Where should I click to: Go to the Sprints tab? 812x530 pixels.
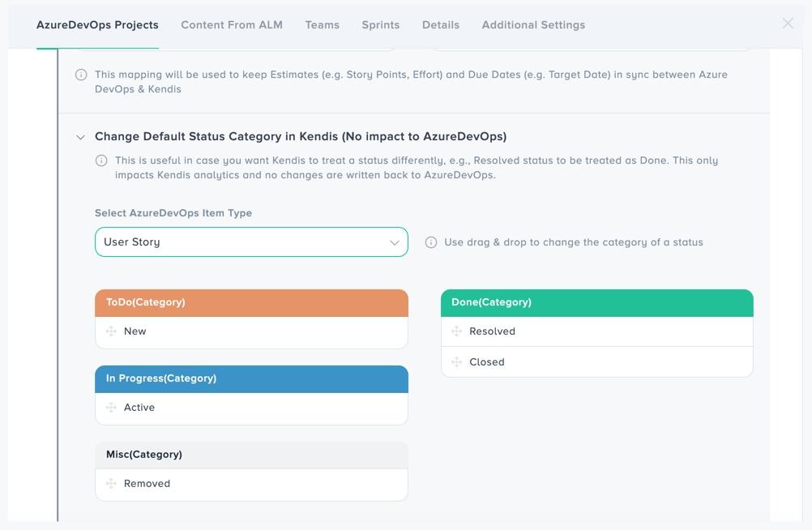[381, 25]
